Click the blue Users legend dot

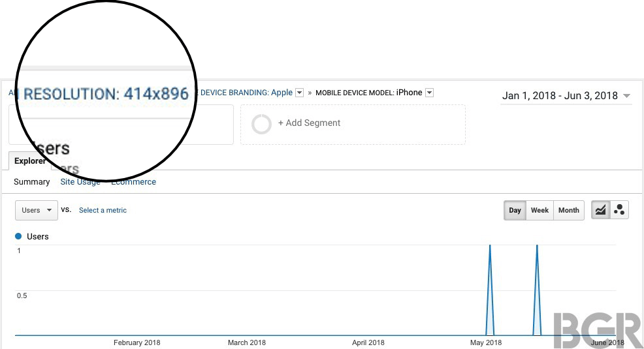coord(18,236)
